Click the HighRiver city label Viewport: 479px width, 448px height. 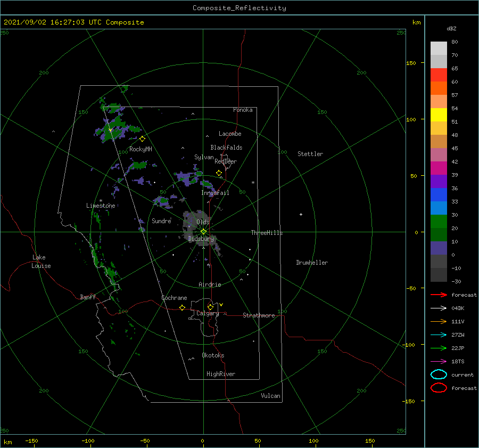(221, 374)
